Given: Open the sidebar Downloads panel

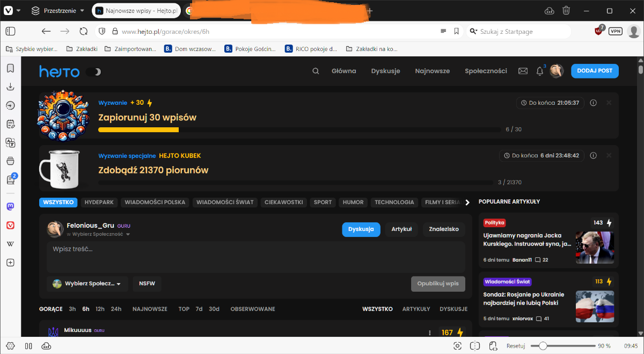Looking at the screenshot, I should click(10, 87).
